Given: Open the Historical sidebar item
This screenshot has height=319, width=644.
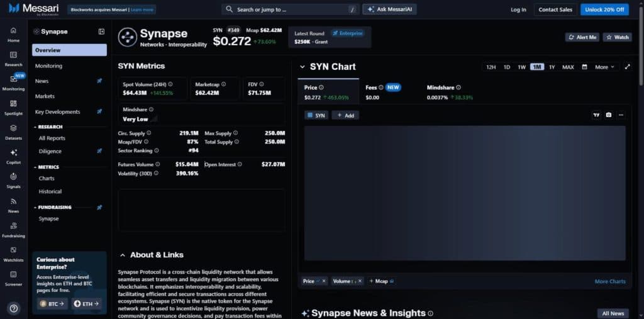Looking at the screenshot, I should click(x=50, y=191).
